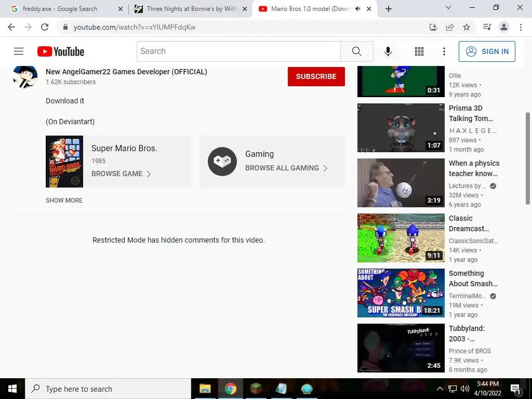532x399 pixels.
Task: Go to YouTube home via logo
Action: pyautogui.click(x=61, y=51)
